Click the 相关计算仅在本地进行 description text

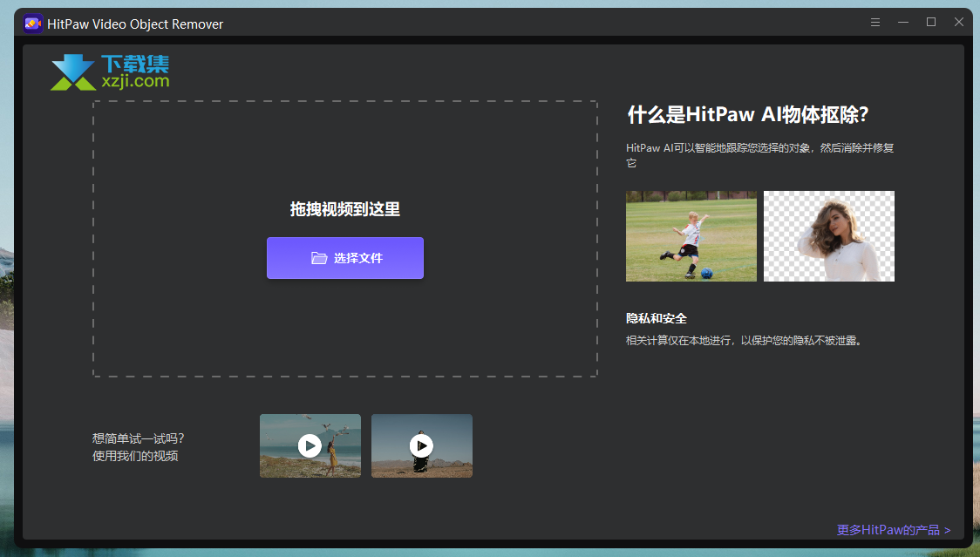[744, 341]
